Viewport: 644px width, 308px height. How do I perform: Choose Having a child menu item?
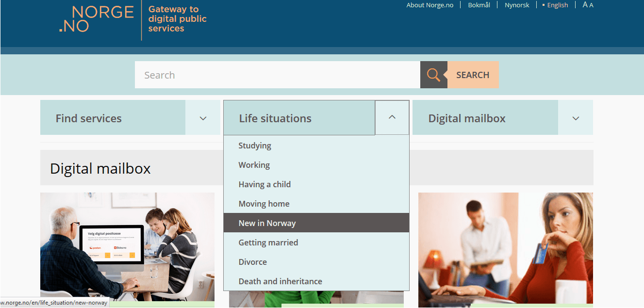pos(264,184)
